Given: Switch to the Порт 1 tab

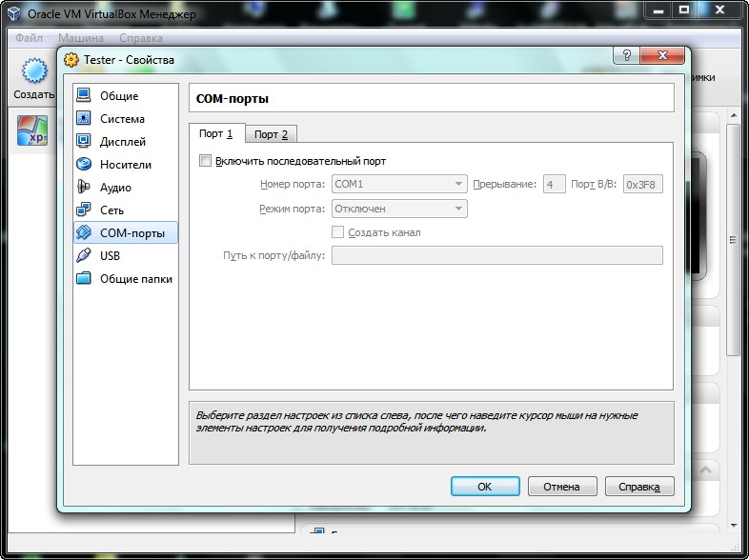Looking at the screenshot, I should [217, 133].
